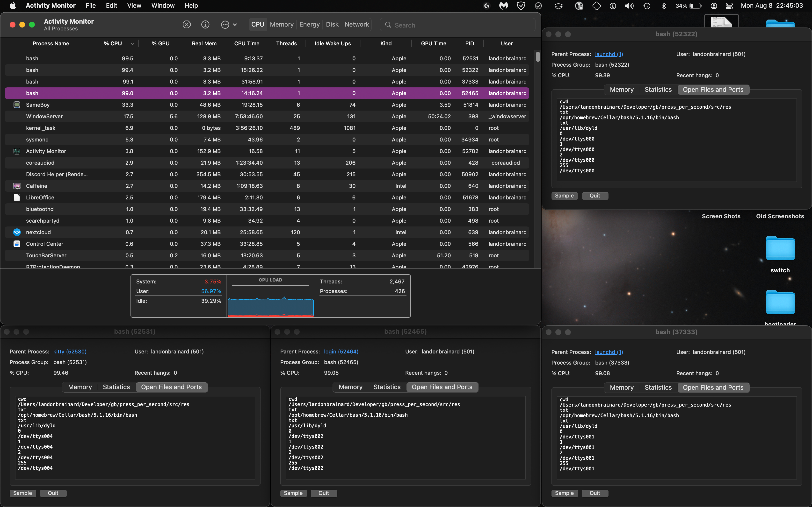This screenshot has width=812, height=507.
Task: Switch to the Network tab
Action: click(x=356, y=24)
